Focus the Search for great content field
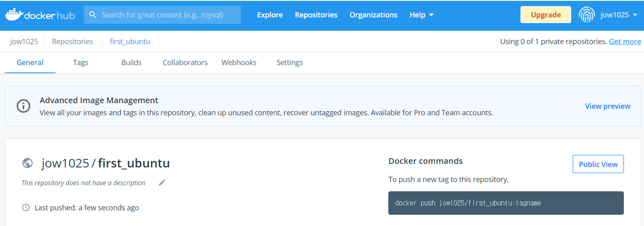This screenshot has width=644, height=226. pyautogui.click(x=162, y=15)
